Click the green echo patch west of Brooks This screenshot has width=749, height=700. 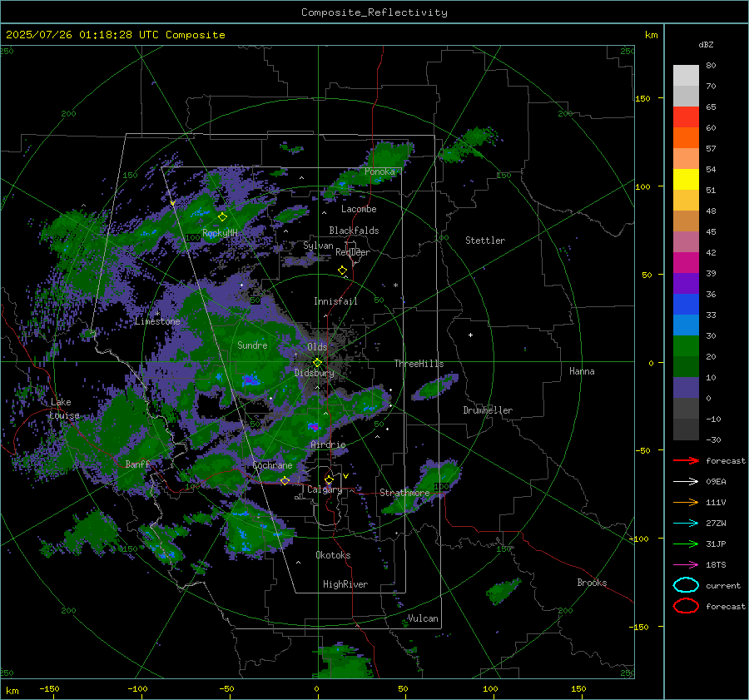click(503, 591)
